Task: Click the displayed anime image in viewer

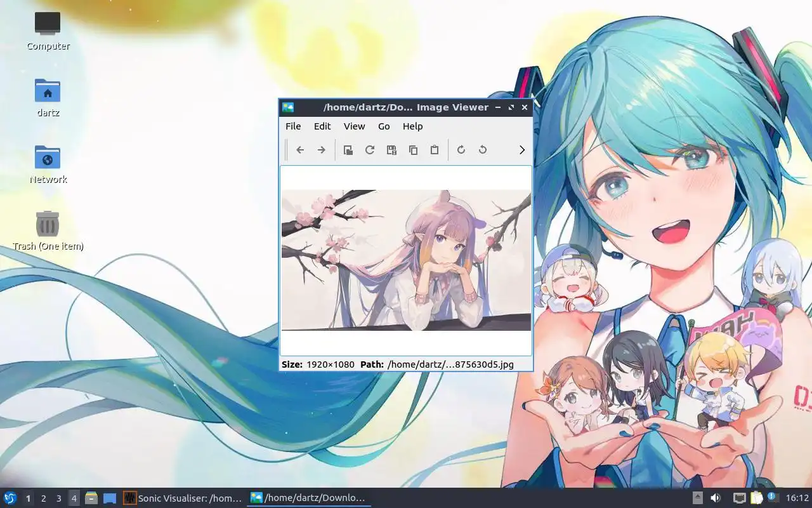Action: 406,260
